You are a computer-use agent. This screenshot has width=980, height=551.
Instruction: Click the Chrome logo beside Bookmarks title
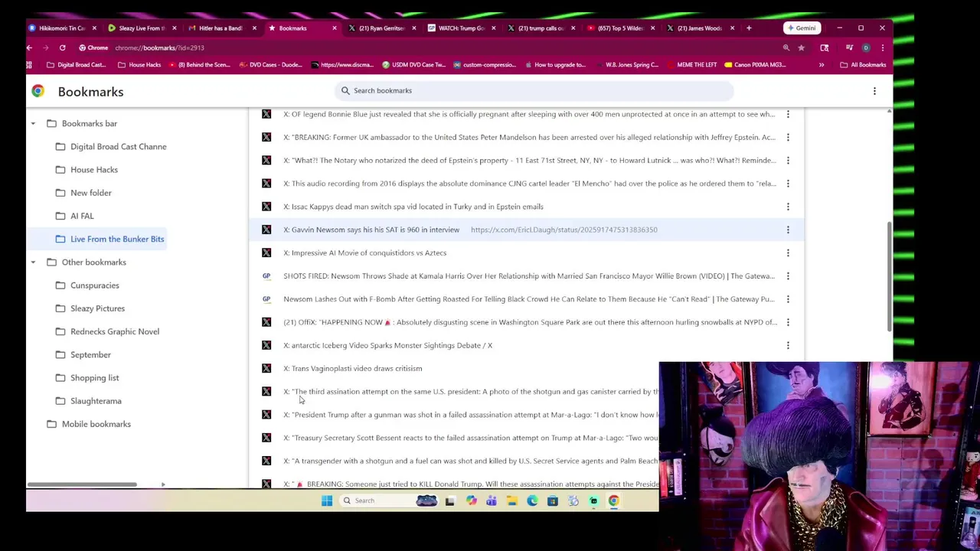coord(38,91)
